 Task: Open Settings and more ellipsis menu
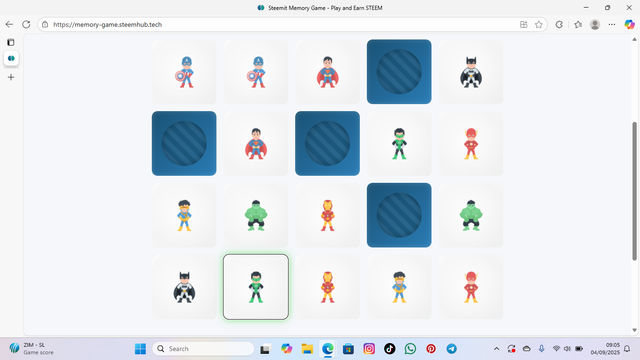[x=611, y=24]
